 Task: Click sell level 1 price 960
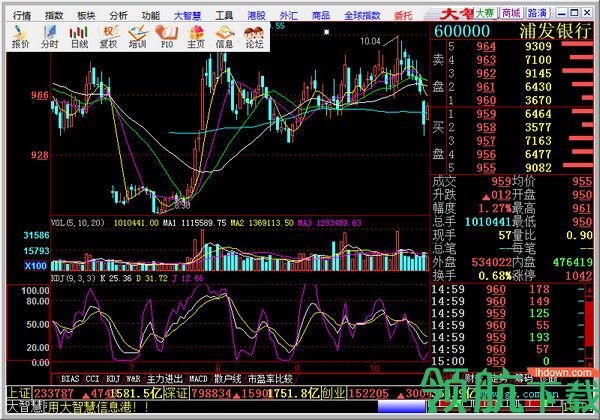486,100
